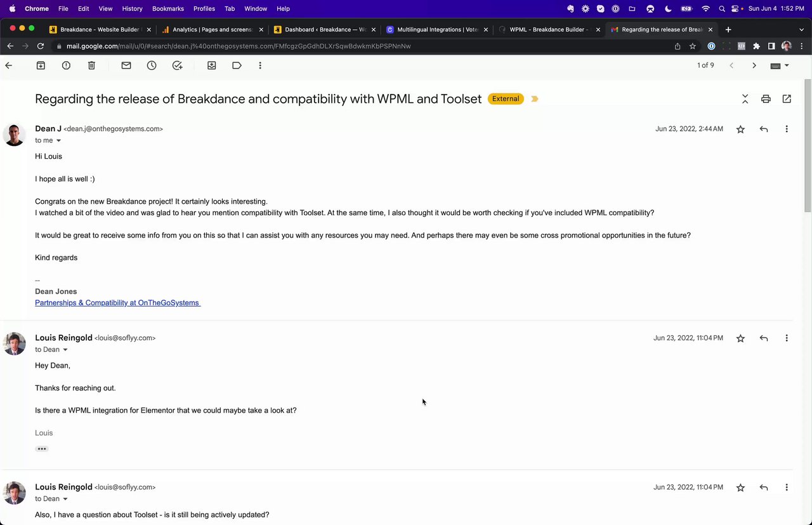Share this page from the address bar
The image size is (812, 525).
[678, 46]
